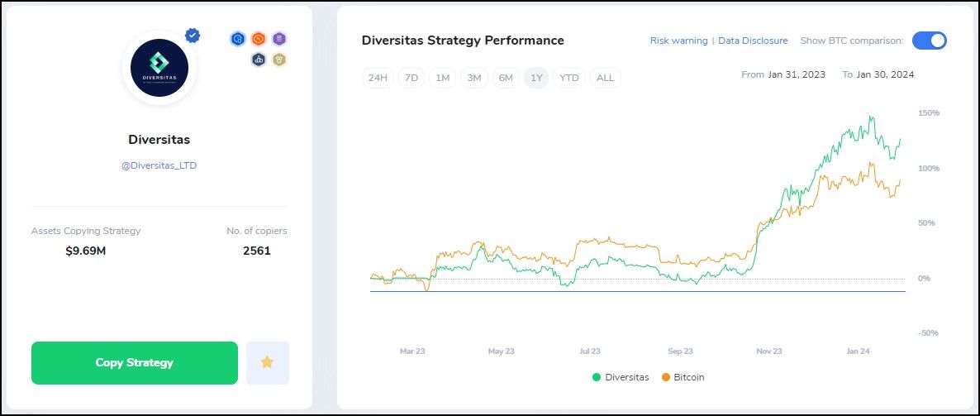
Task: Click the blue verified checkmark badge
Action: 193,36
